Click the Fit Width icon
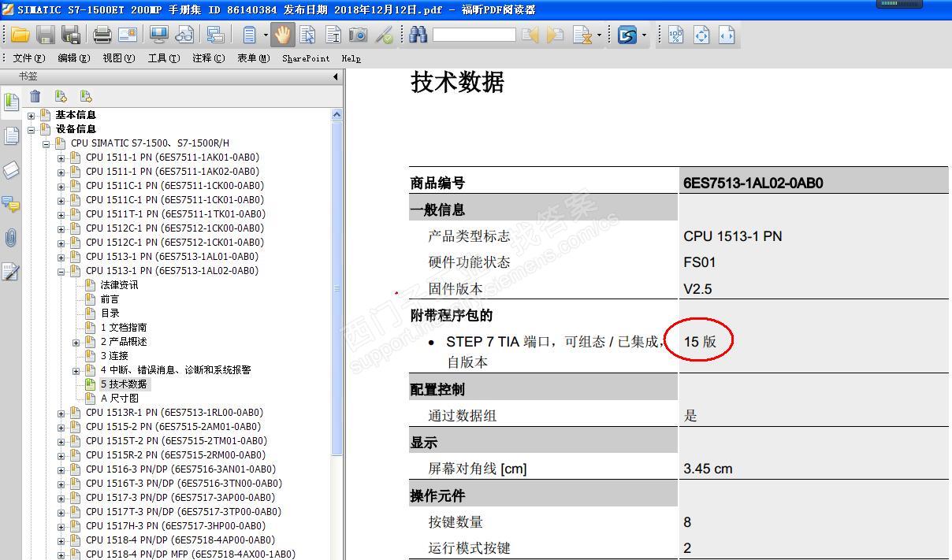This screenshot has height=560, width=952. tap(727, 35)
